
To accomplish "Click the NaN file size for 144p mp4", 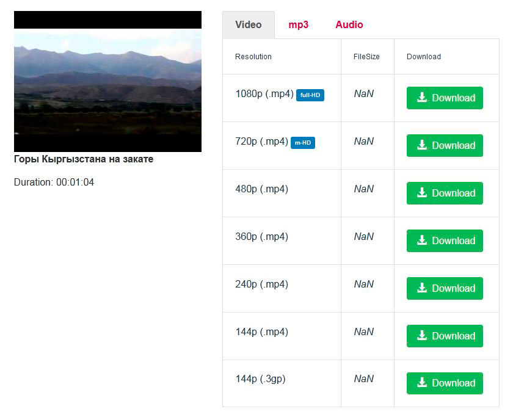I will [x=364, y=331].
